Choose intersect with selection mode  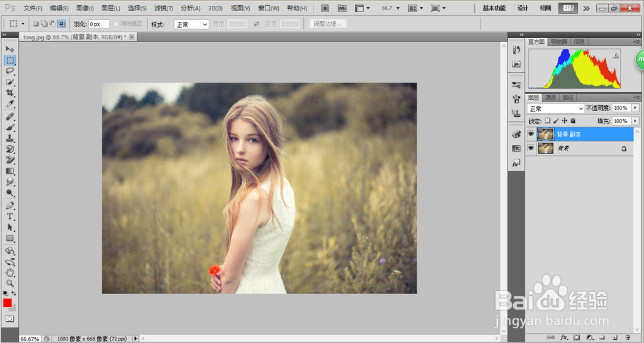point(61,24)
